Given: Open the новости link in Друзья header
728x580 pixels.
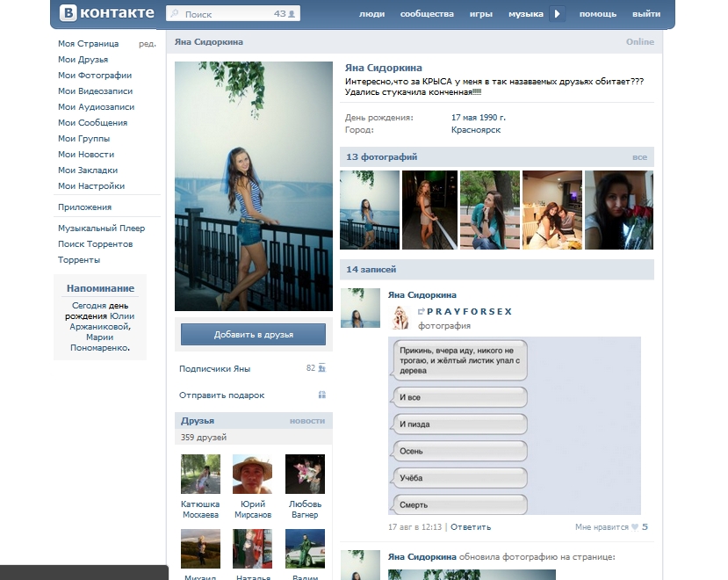Looking at the screenshot, I should tap(306, 421).
